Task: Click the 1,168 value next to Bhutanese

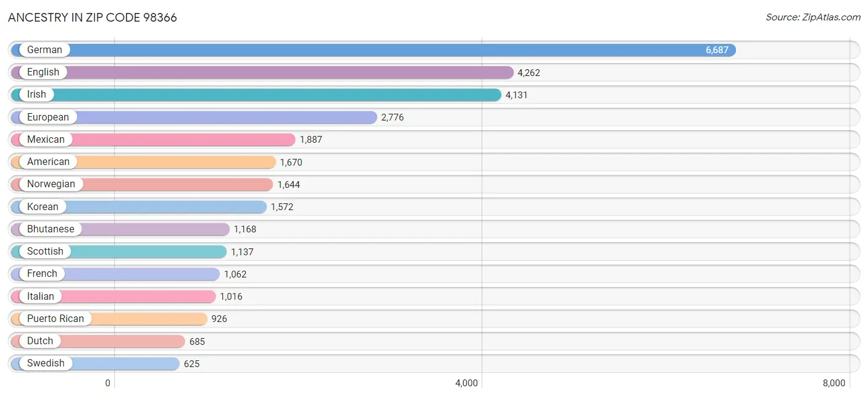Action: [244, 229]
